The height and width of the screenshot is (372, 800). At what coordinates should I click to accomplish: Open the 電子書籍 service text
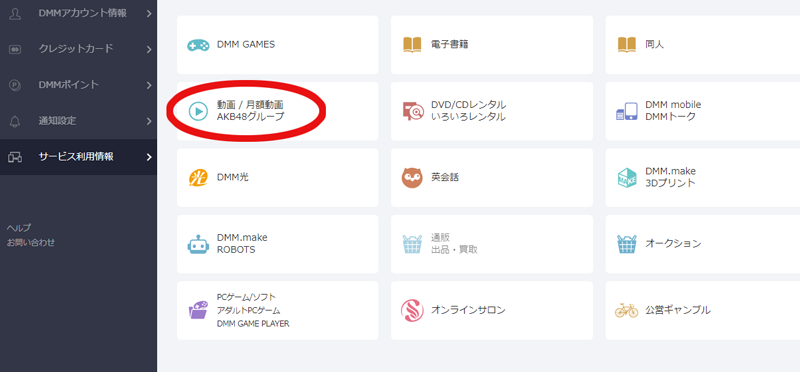click(449, 44)
